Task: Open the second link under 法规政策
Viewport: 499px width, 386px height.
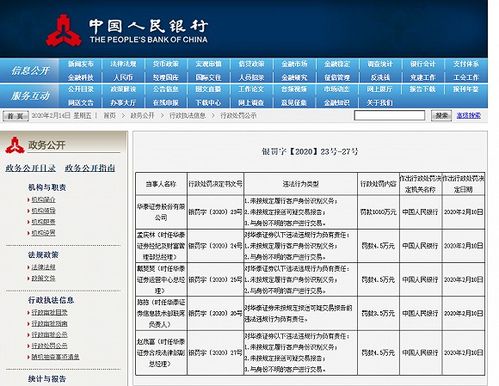Action: pyautogui.click(x=43, y=278)
